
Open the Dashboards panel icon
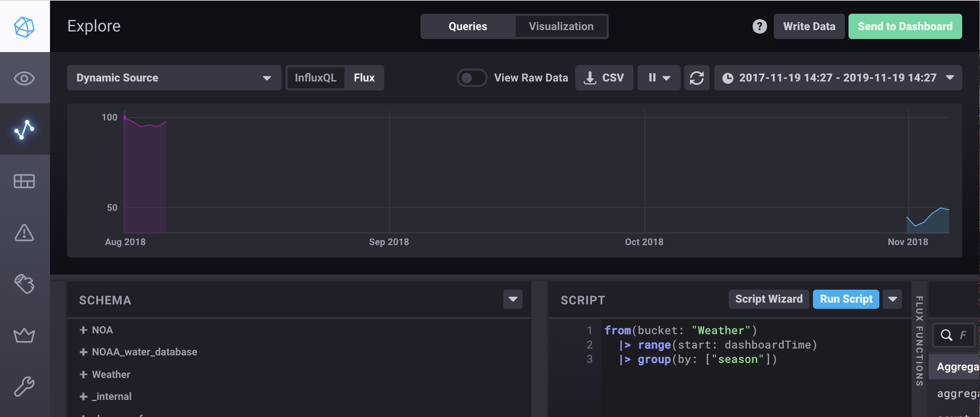[x=24, y=181]
